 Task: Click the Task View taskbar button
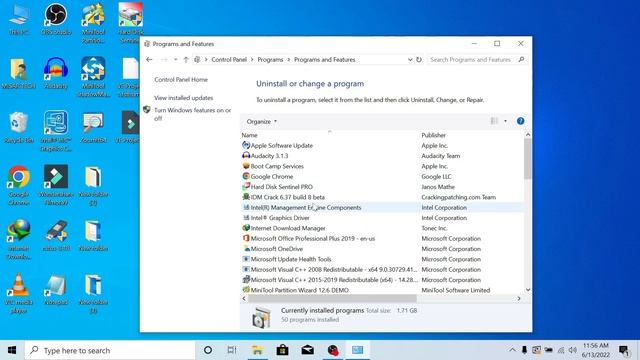[x=232, y=350]
